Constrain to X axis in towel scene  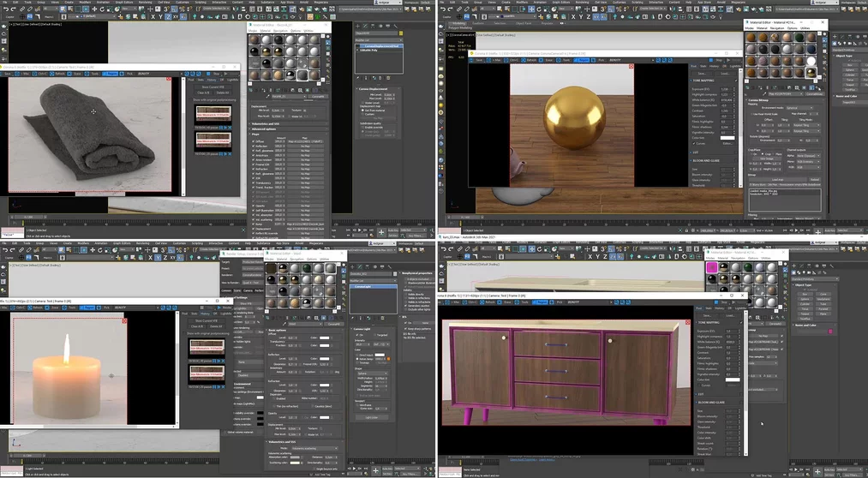click(153, 17)
